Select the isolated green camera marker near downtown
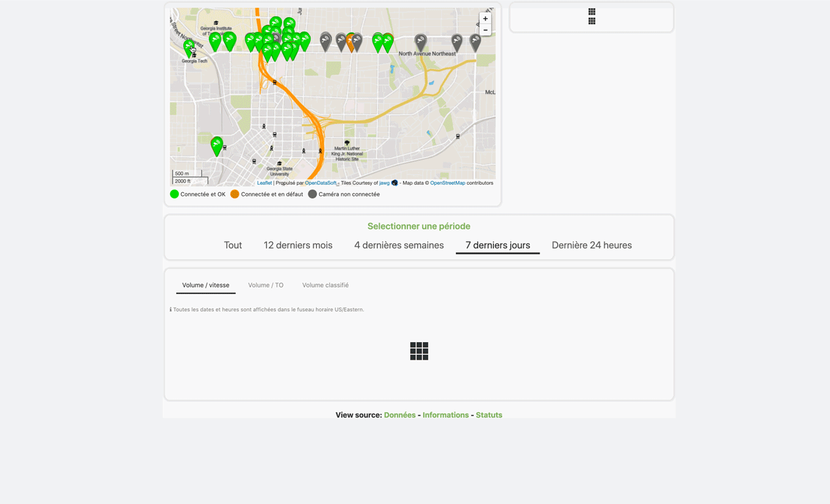 click(216, 144)
